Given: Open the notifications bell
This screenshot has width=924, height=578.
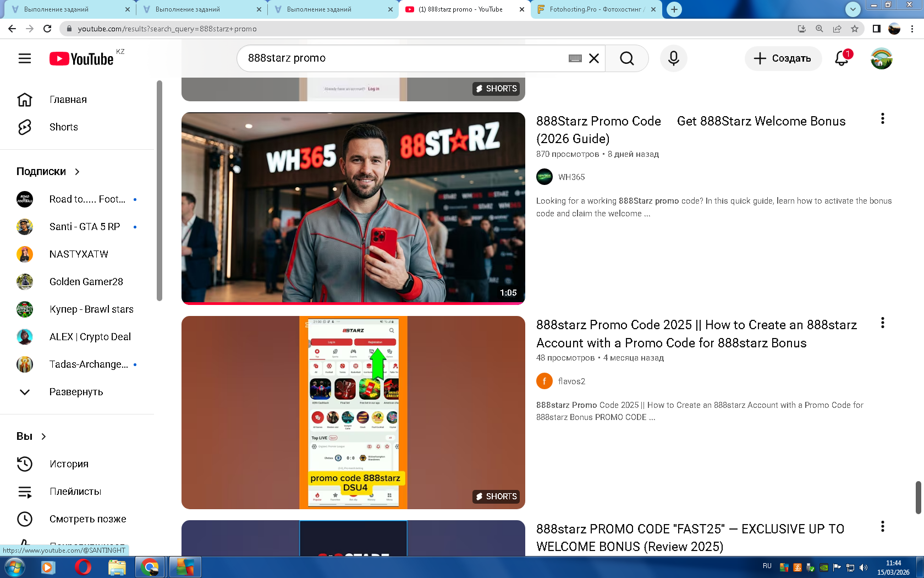Looking at the screenshot, I should [x=842, y=58].
